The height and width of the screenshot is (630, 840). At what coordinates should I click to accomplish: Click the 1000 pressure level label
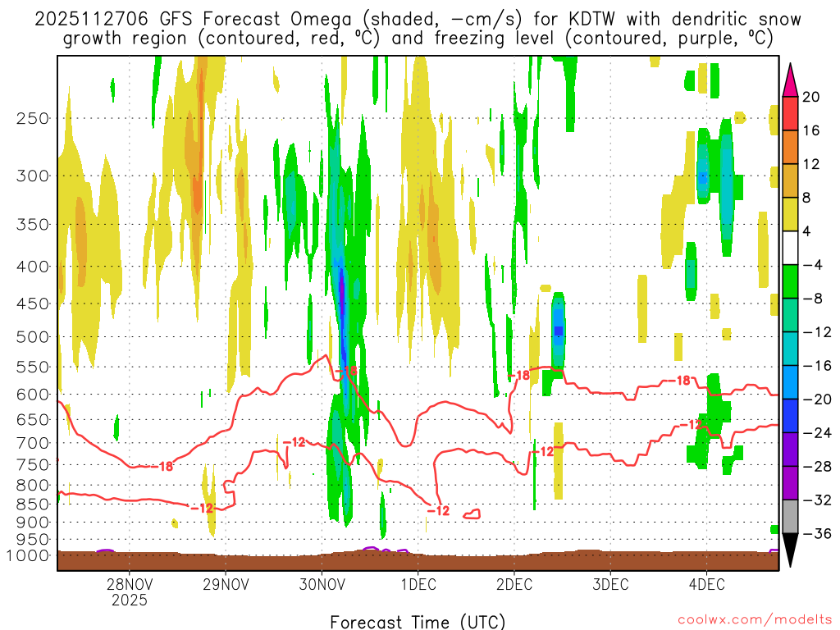[28, 555]
